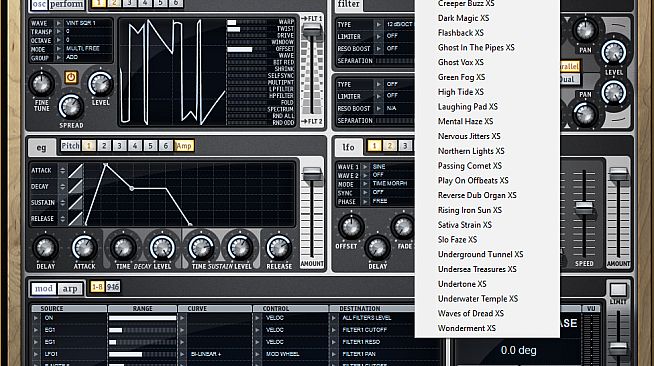Click the Decay Time knob

(123, 248)
